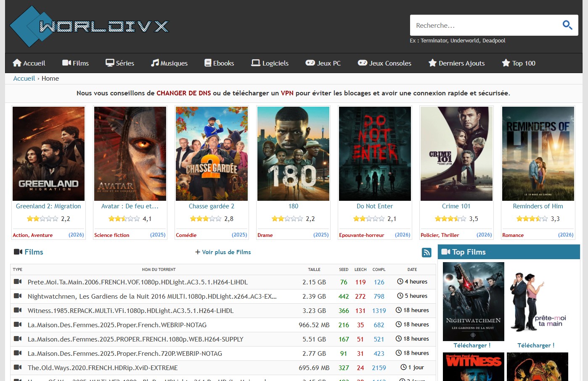588x381 pixels.
Task: Click the Crime 101 title link
Action: (x=456, y=206)
